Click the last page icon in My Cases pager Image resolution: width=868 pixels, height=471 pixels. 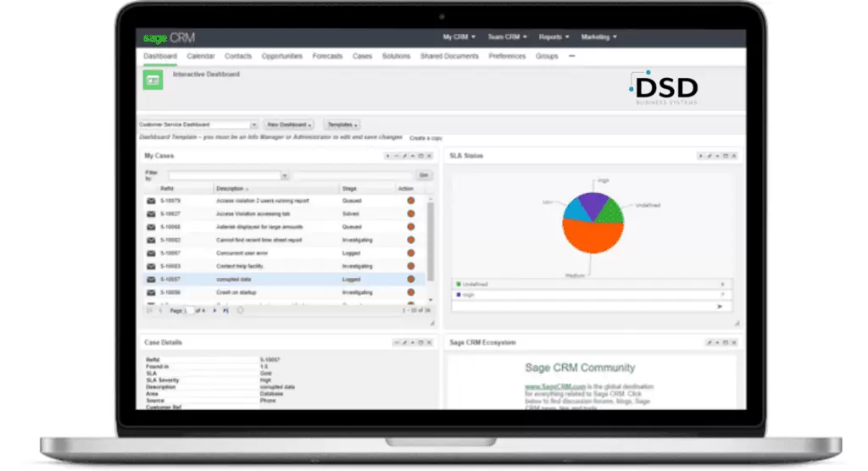[225, 311]
